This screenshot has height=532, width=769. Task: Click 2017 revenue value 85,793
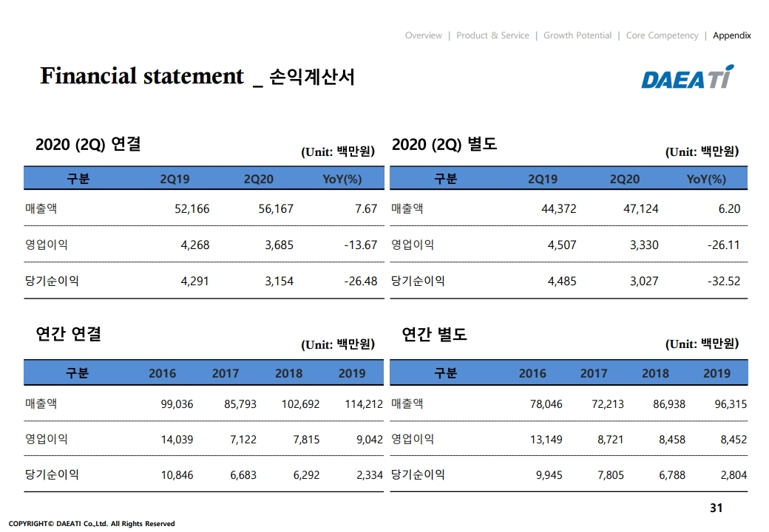[240, 404]
